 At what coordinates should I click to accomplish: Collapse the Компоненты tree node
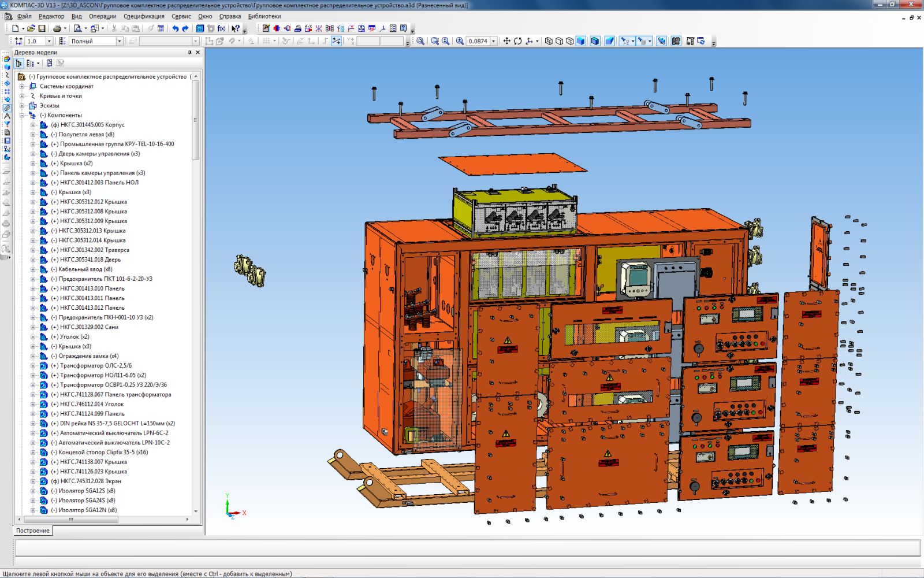[x=22, y=115]
